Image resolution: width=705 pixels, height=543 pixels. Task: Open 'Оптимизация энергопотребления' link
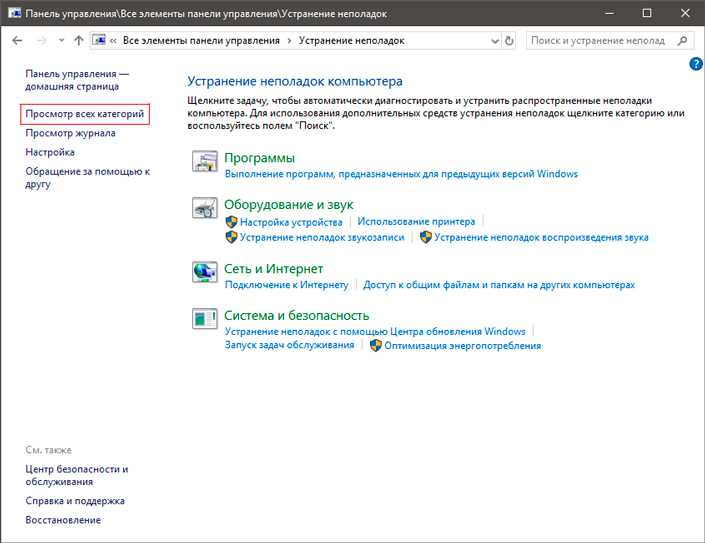(463, 346)
